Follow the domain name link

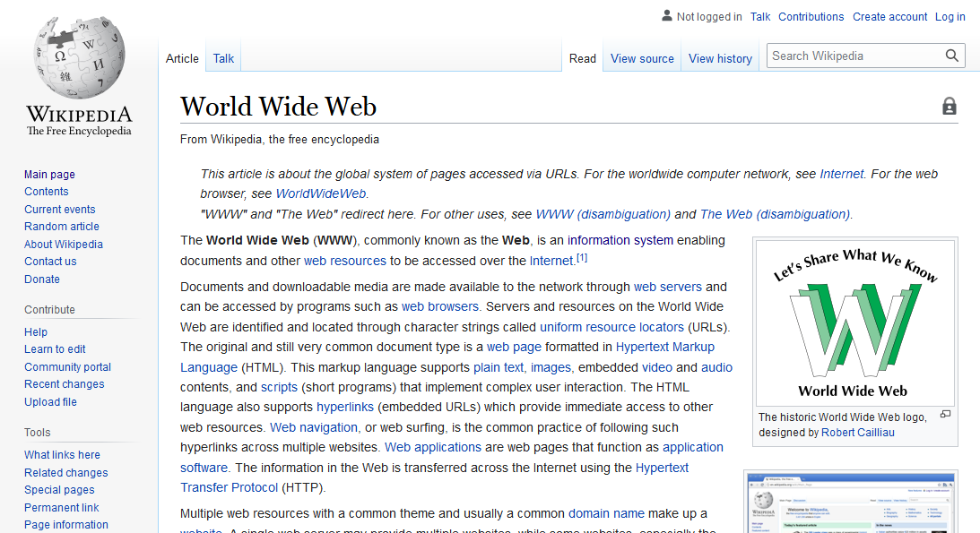point(606,513)
